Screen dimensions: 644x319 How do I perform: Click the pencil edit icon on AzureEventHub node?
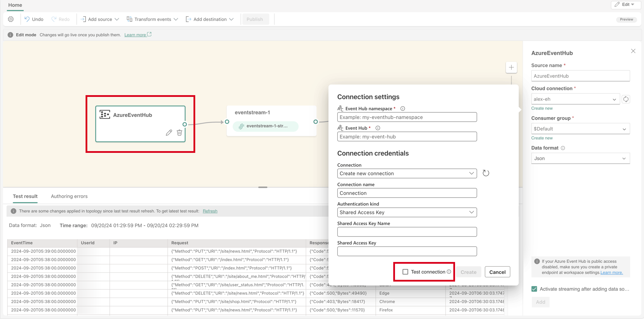(169, 133)
